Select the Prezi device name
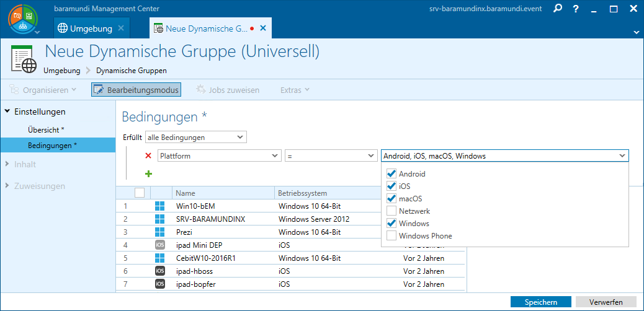The image size is (644, 311). tap(184, 232)
